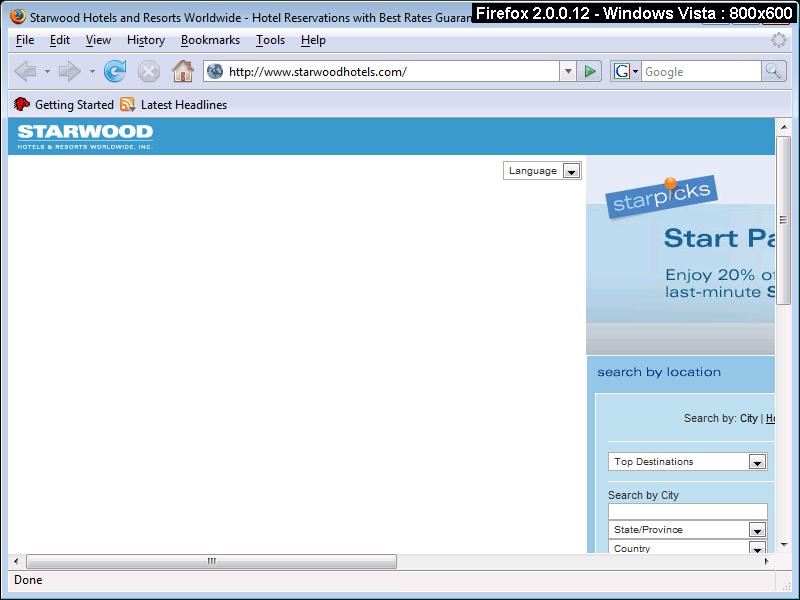800x600 pixels.
Task: Click the search magnifier icon
Action: tap(773, 71)
